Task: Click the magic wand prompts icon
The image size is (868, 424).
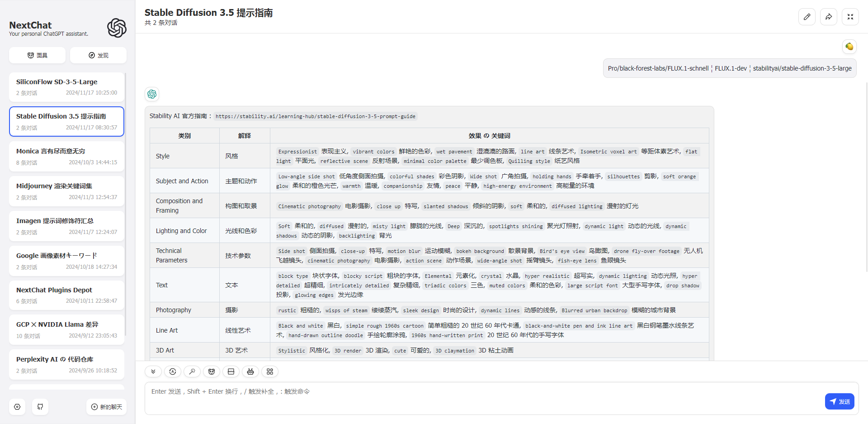Action: pyautogui.click(x=192, y=372)
